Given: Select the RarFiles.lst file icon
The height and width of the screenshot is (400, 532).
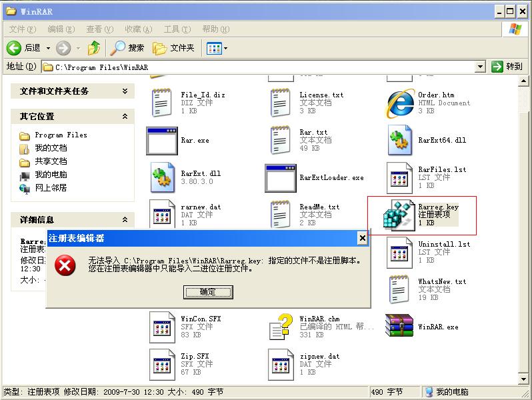Looking at the screenshot, I should coord(400,178).
